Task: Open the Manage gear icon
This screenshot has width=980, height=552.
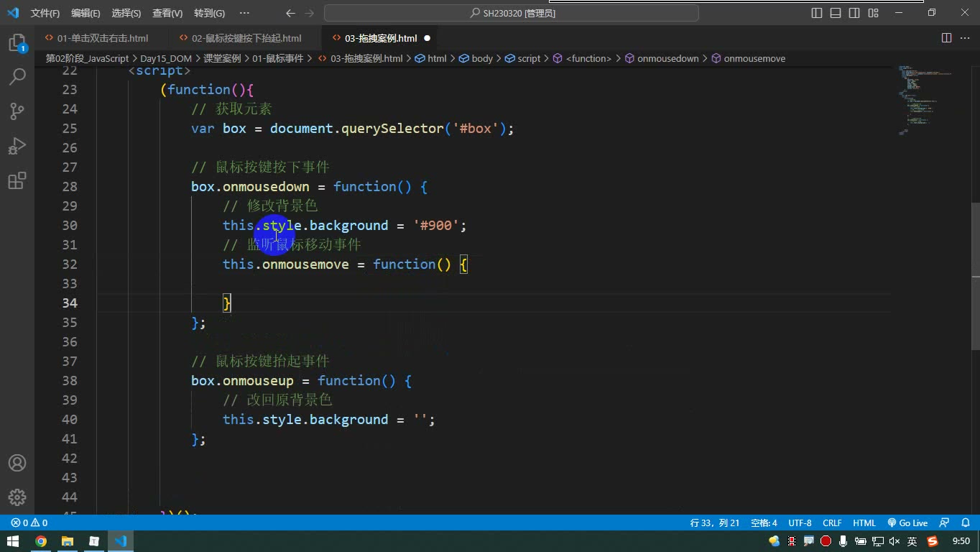Action: (17, 497)
